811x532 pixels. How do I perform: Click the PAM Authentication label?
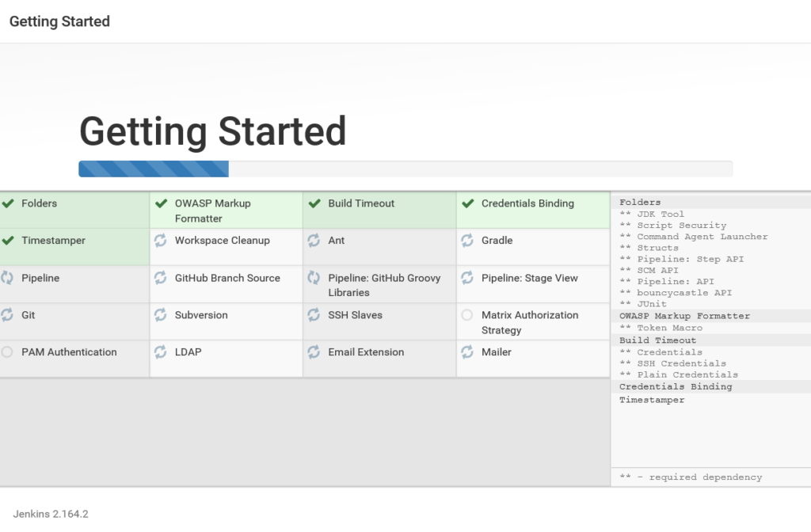point(70,352)
